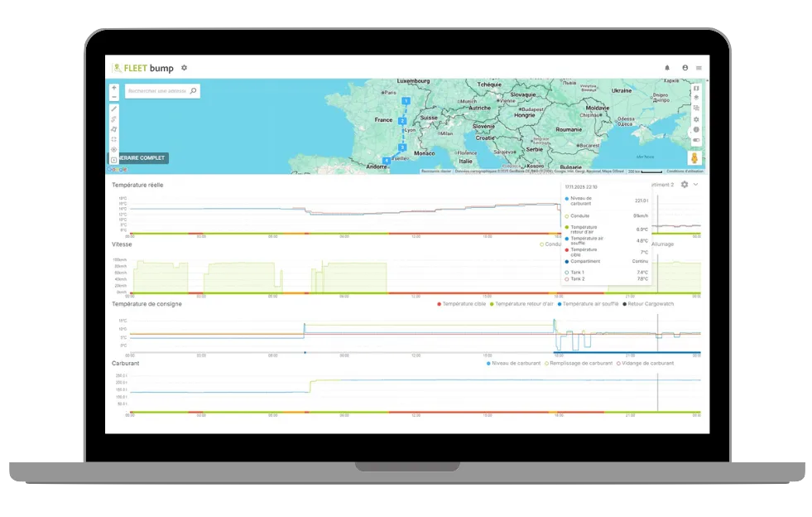Viewport: 812px width, 517px height.
Task: Click the search magnifier icon
Action: coord(193,91)
